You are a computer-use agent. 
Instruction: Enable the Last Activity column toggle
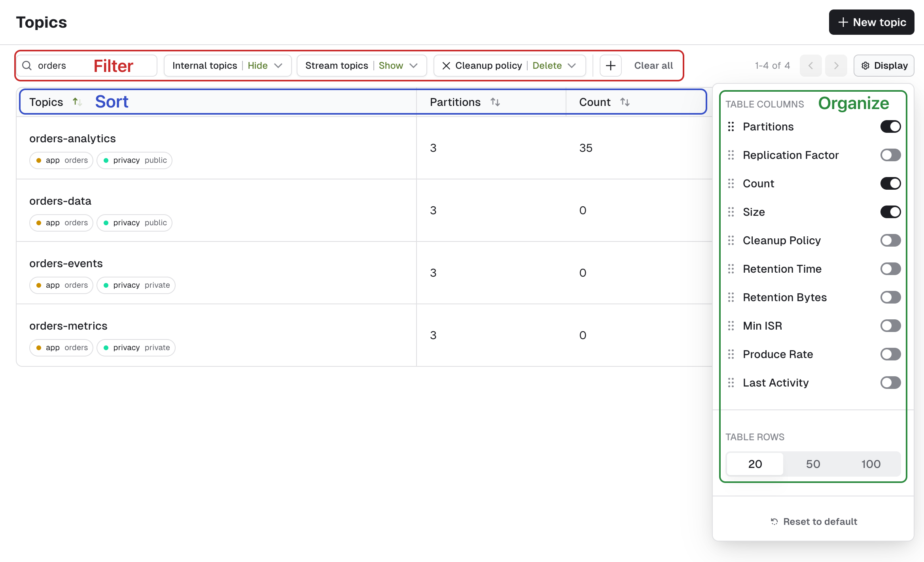tap(890, 383)
